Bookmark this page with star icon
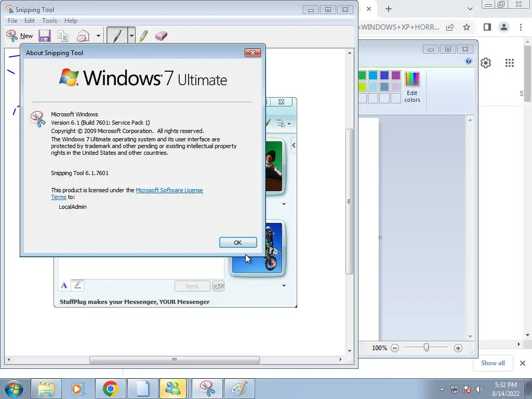Viewport: 532px width, 399px height. click(x=467, y=27)
